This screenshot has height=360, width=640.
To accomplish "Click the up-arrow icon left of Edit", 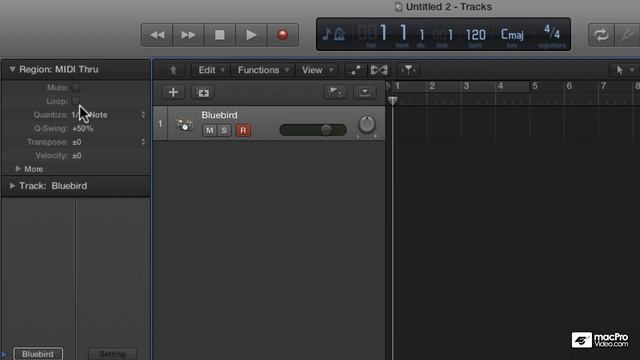I will (x=173, y=70).
